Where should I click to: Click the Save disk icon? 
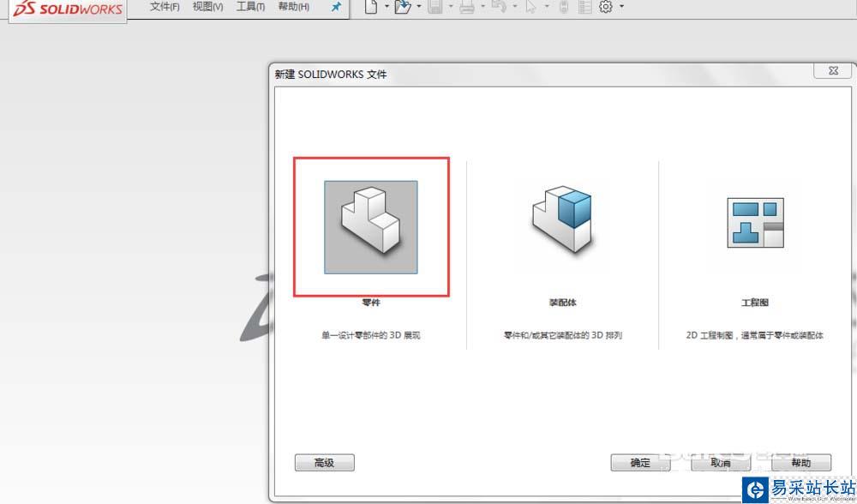point(435,7)
